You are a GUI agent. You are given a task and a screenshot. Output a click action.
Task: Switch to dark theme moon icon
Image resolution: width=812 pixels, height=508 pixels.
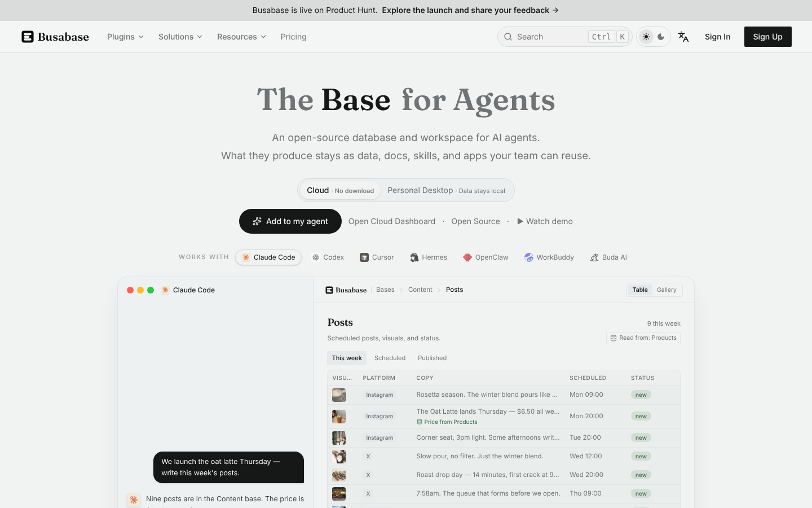click(x=661, y=37)
